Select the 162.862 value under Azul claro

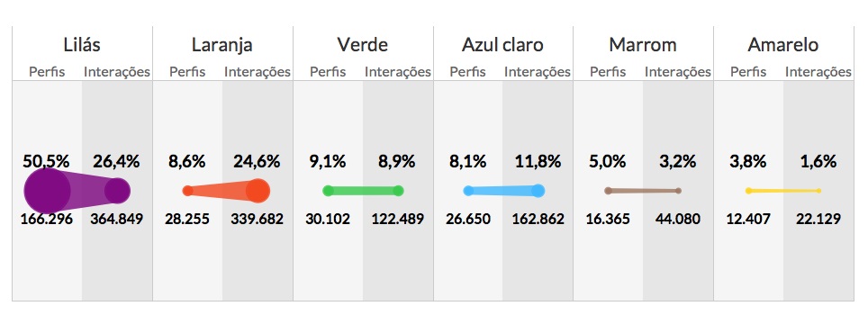click(x=538, y=219)
